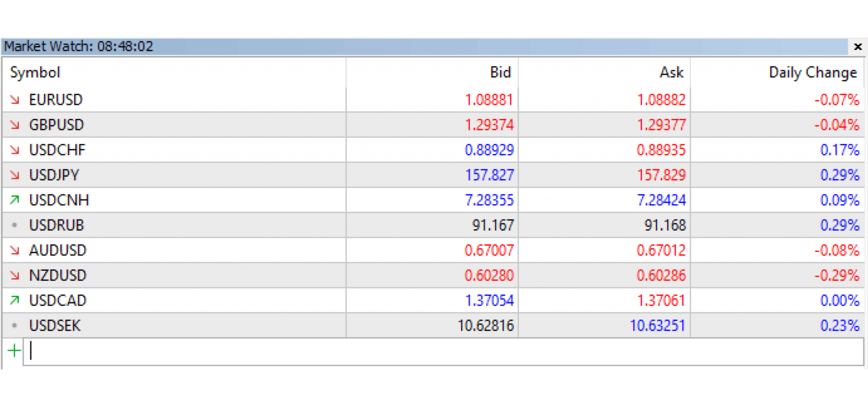Select the USDJPY symbol row
Image resolution: width=868 pixels, height=406 pixels.
point(54,175)
